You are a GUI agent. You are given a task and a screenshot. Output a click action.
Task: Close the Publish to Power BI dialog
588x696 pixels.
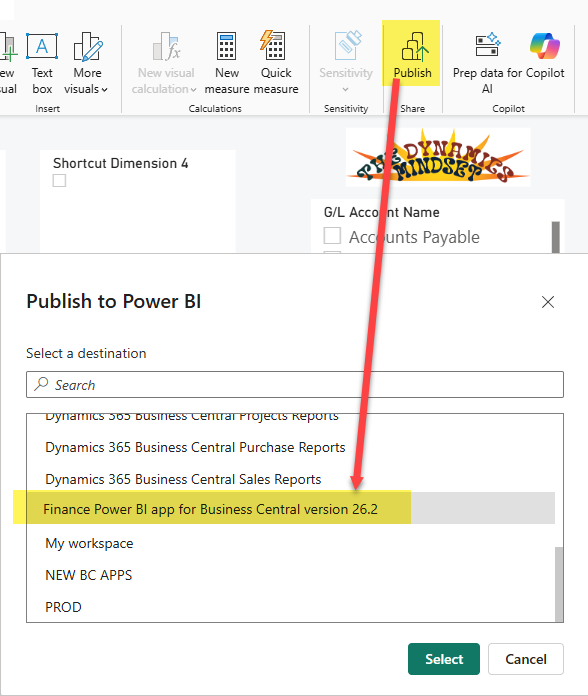(x=548, y=302)
